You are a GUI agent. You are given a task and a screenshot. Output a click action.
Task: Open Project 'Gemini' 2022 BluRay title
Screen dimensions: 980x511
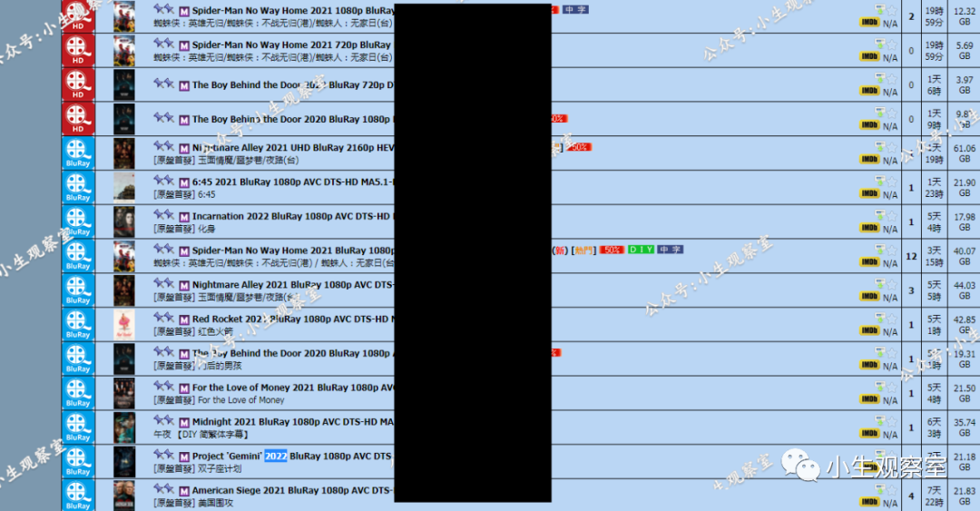(x=292, y=457)
